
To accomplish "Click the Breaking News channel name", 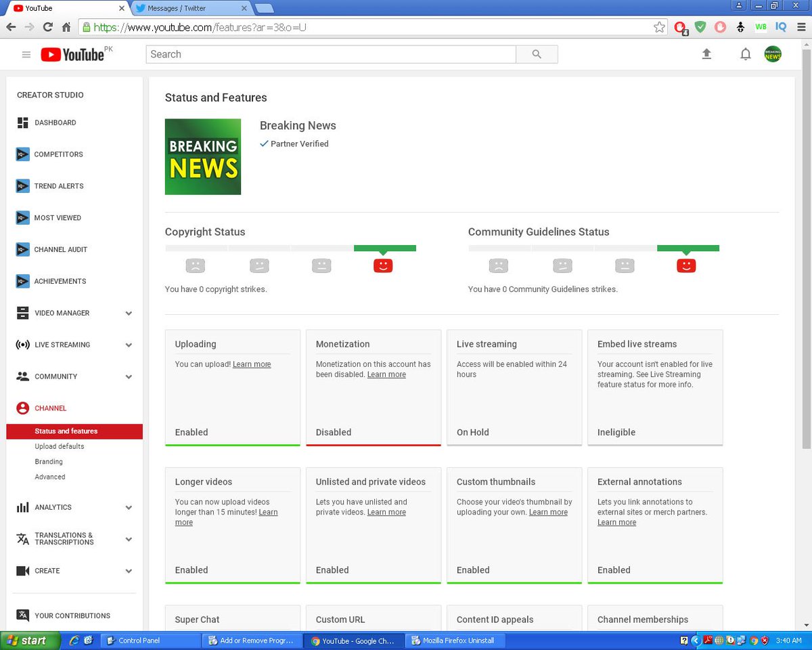I will click(x=298, y=125).
